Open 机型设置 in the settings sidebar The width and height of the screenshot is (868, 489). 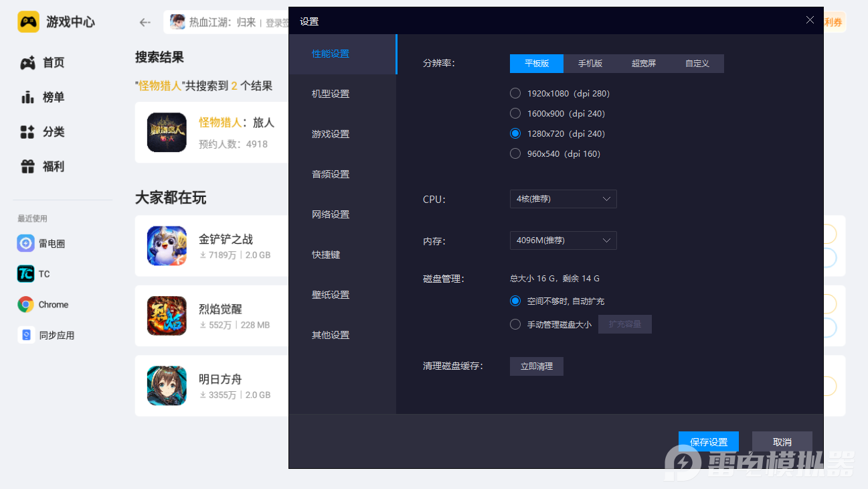click(331, 94)
